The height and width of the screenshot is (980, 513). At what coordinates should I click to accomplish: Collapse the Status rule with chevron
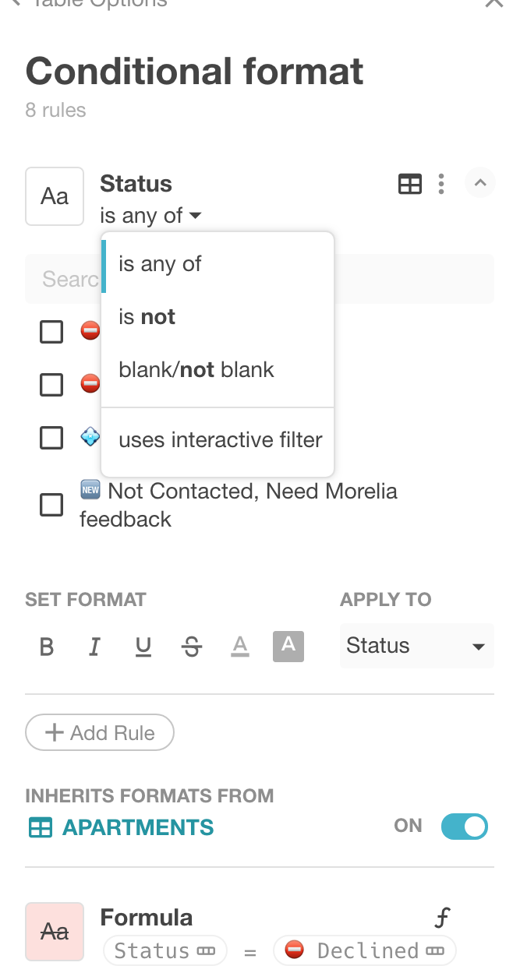pyautogui.click(x=480, y=184)
